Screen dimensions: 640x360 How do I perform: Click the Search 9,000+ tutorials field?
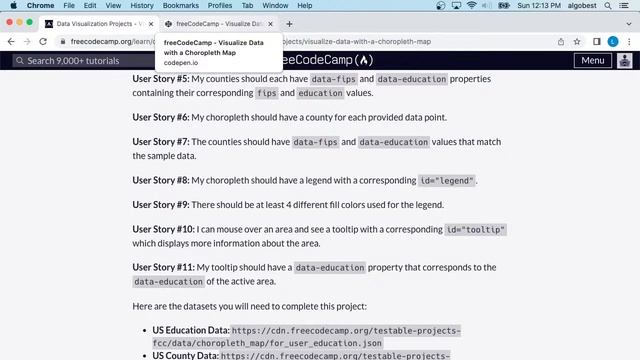tap(84, 61)
